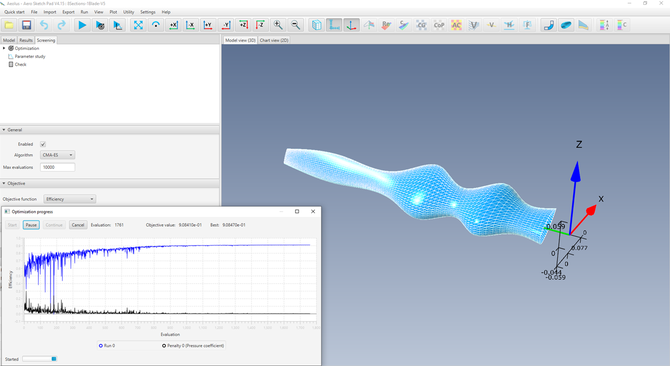Toggle the CoP center of pressure icon
Viewport: 670px width, 366px height.
point(439,25)
